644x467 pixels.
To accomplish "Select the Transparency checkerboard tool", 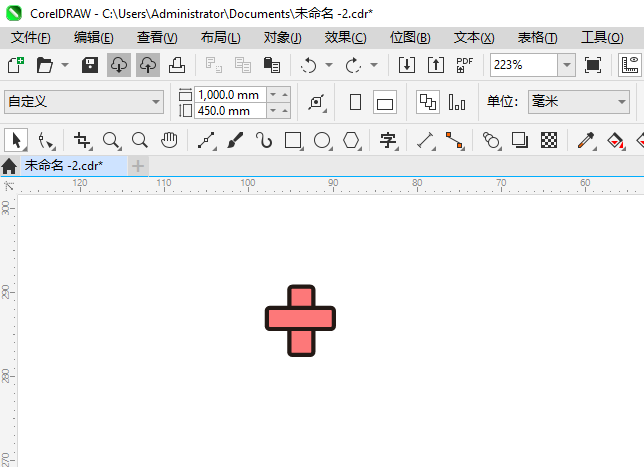I will [x=549, y=140].
